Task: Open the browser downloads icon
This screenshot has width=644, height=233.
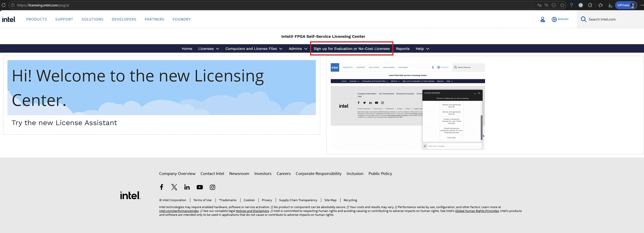Action: point(610,5)
